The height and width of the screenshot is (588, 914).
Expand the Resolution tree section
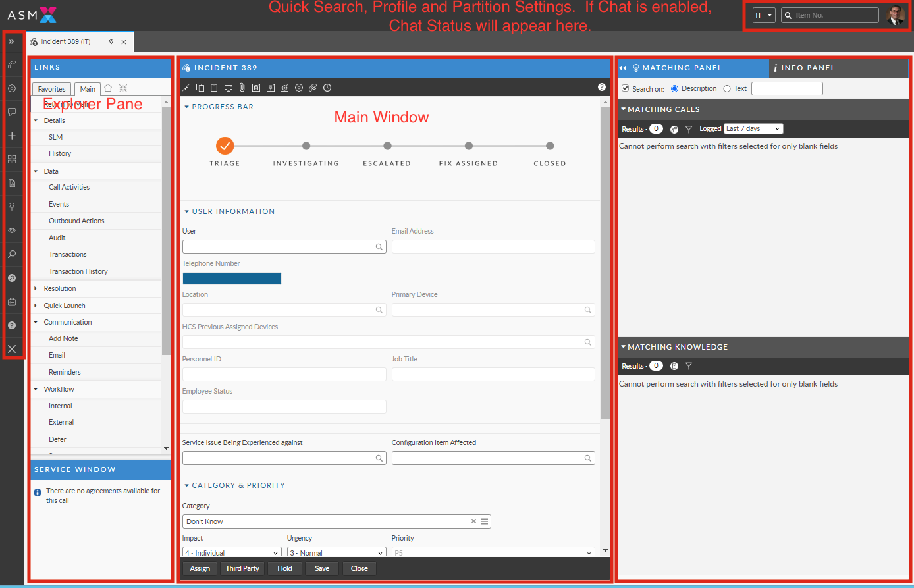tap(36, 288)
